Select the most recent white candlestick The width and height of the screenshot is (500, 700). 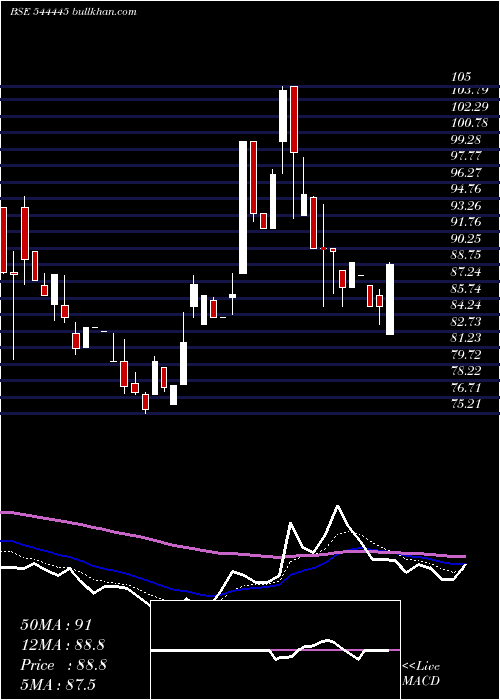tap(390, 299)
